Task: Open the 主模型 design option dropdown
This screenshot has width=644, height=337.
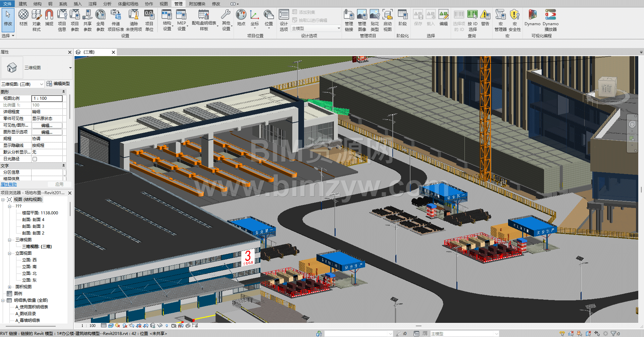Action: [x=315, y=29]
